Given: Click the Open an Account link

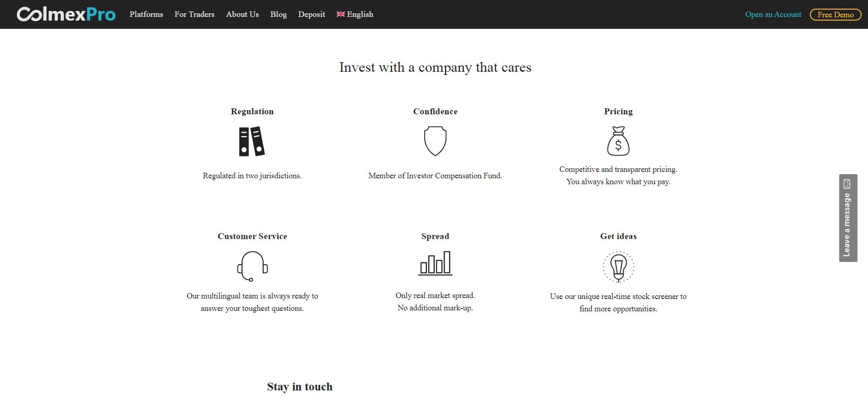Looking at the screenshot, I should (x=773, y=14).
